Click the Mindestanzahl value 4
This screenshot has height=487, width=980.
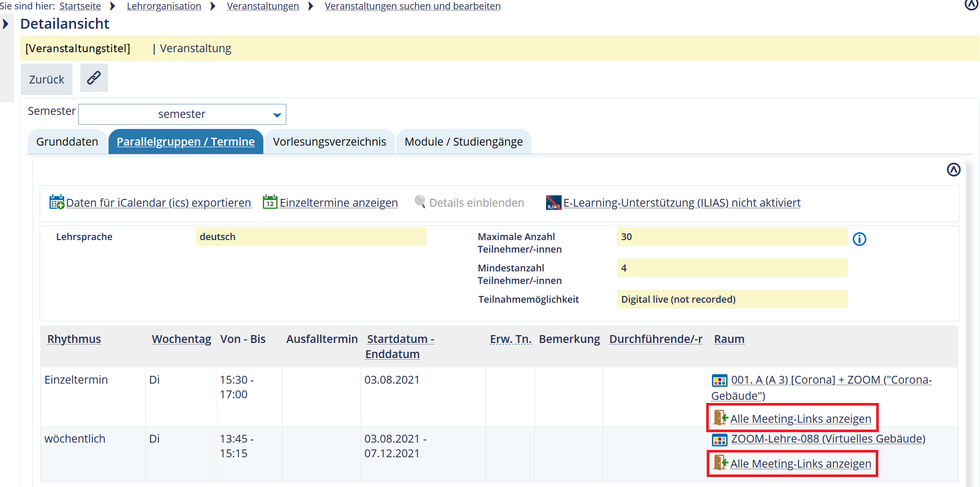pos(732,268)
